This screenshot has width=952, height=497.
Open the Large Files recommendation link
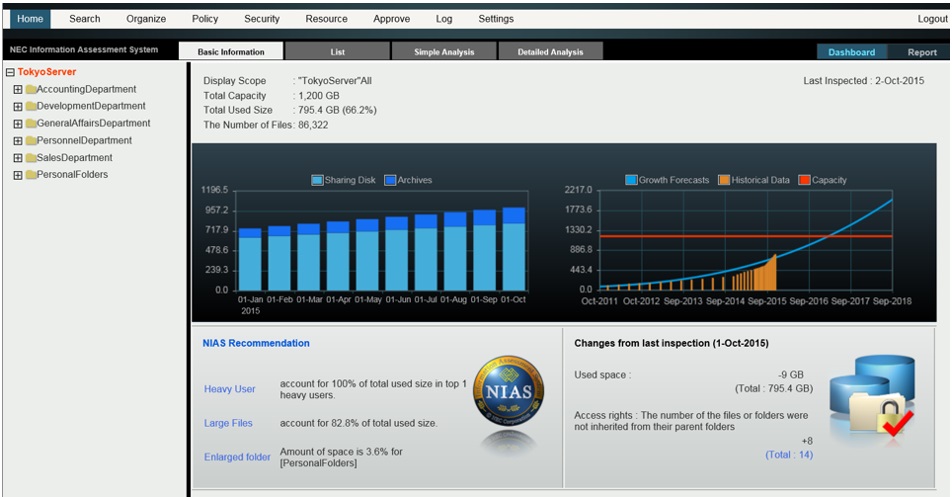[x=228, y=423]
